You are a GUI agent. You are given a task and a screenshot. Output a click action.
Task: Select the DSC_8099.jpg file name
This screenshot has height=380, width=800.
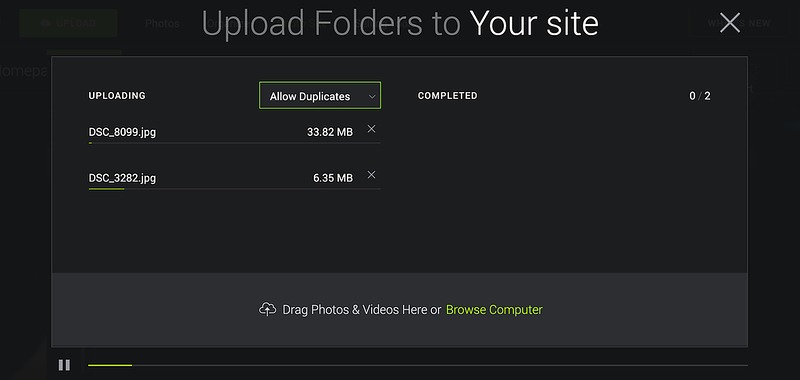(x=122, y=132)
